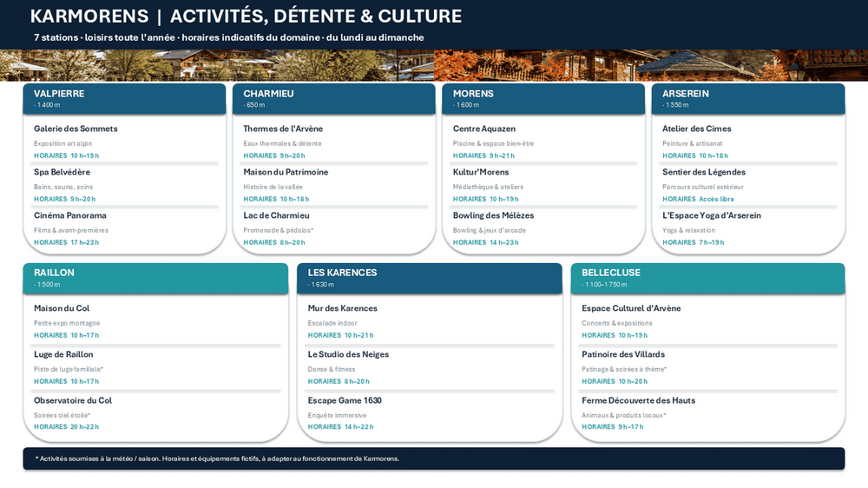Select 'Bowling des Mélèzes' activity title
The width and height of the screenshot is (868, 488).
493,215
